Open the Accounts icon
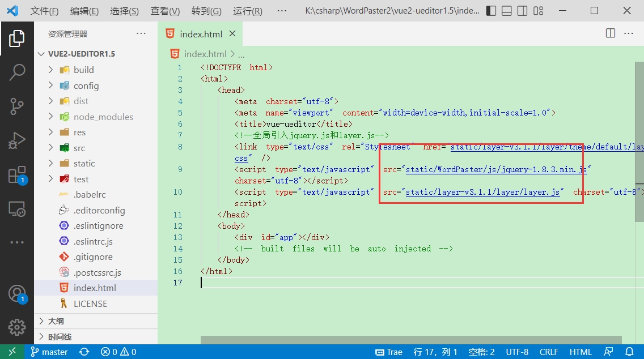 17,294
